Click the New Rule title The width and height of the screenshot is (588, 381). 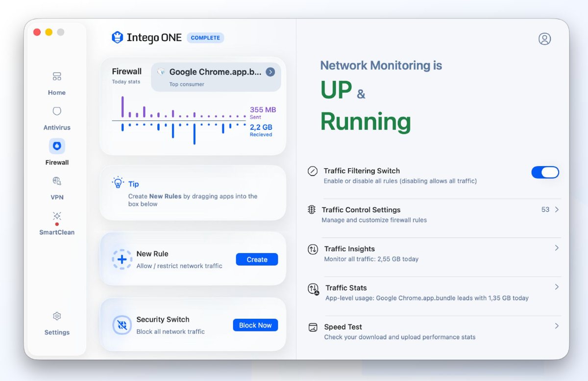pyautogui.click(x=152, y=254)
